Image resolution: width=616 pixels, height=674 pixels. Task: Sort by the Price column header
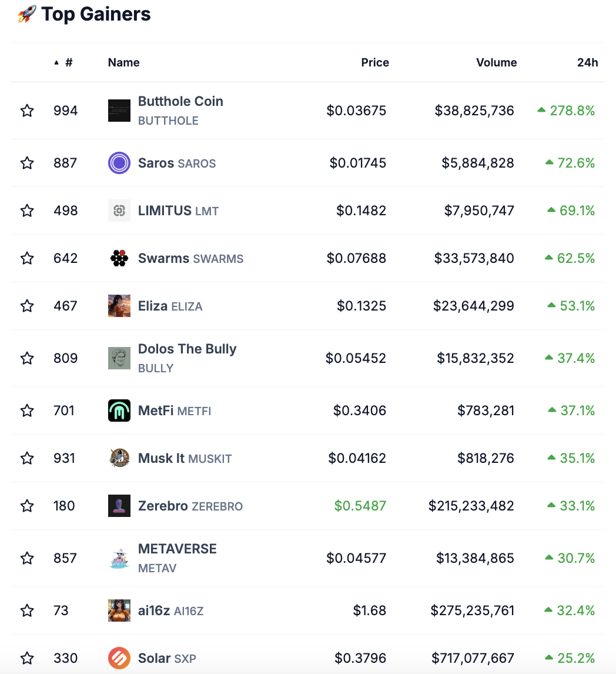tap(374, 62)
